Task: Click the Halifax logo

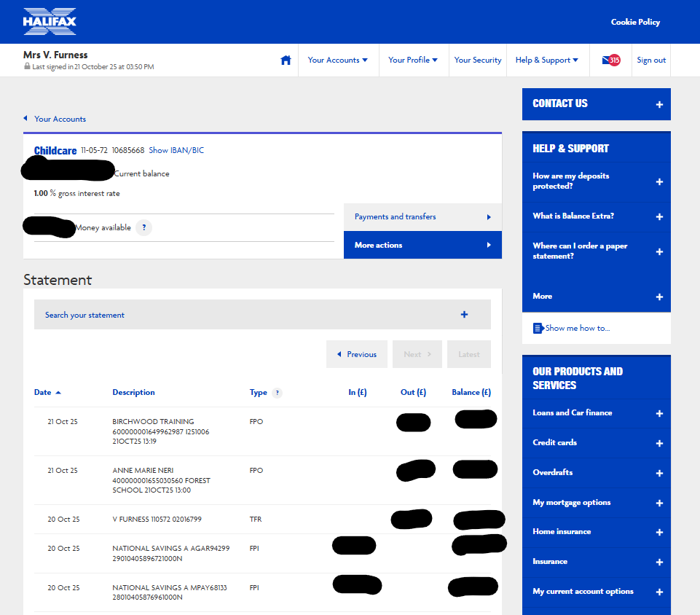Action: click(x=50, y=21)
